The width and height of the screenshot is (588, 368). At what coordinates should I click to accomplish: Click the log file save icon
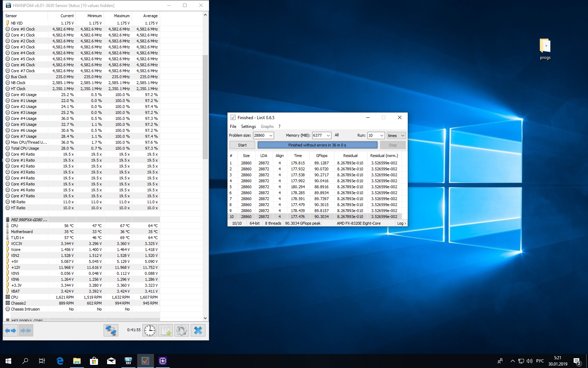pyautogui.click(x=166, y=330)
